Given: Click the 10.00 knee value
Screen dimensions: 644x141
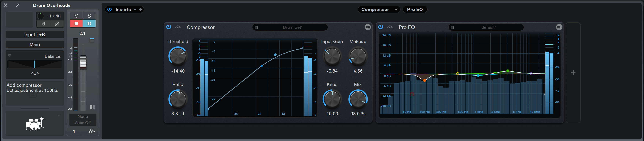Looking at the screenshot, I should 332,114.
